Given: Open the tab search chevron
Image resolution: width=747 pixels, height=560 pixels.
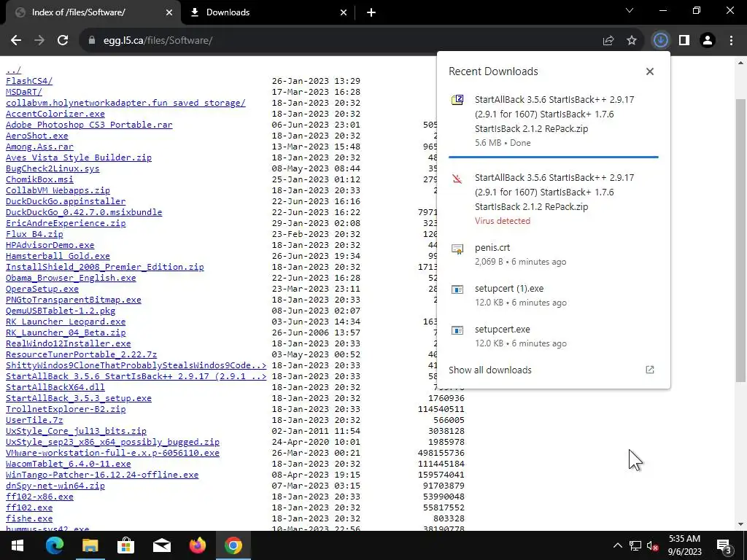Looking at the screenshot, I should (630, 10).
